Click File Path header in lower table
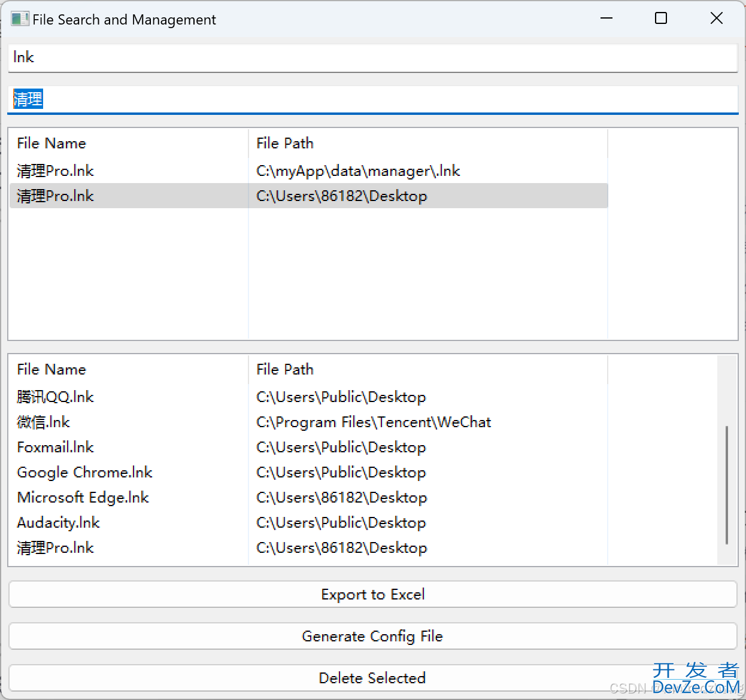Screen dimensions: 746x700 point(285,370)
